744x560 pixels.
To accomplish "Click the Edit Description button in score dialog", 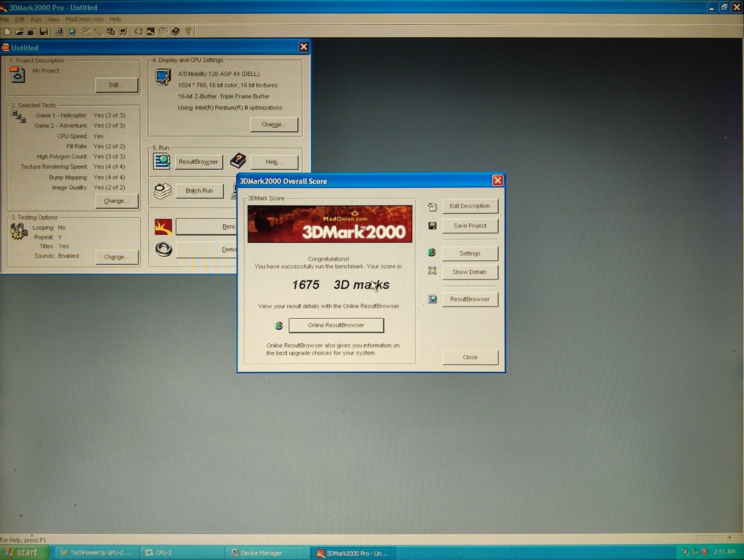I will [x=470, y=206].
